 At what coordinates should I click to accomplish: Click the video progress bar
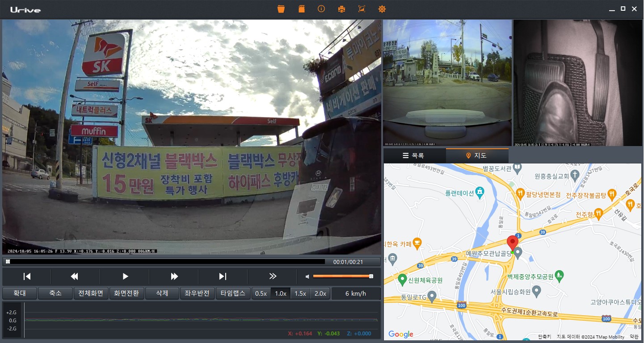point(165,262)
